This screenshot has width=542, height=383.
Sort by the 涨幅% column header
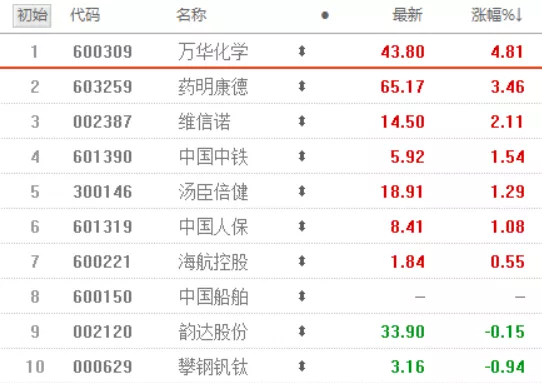point(496,15)
